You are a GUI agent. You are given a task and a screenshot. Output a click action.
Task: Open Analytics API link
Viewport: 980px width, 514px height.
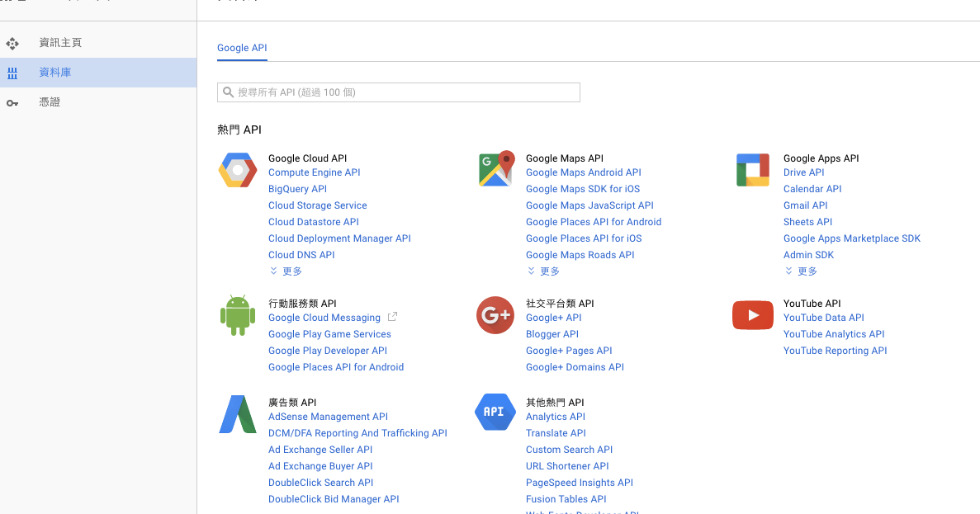[x=556, y=417]
